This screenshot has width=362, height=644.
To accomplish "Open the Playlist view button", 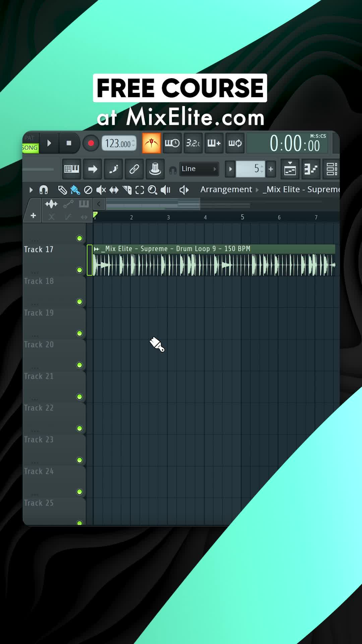I will pyautogui.click(x=290, y=169).
